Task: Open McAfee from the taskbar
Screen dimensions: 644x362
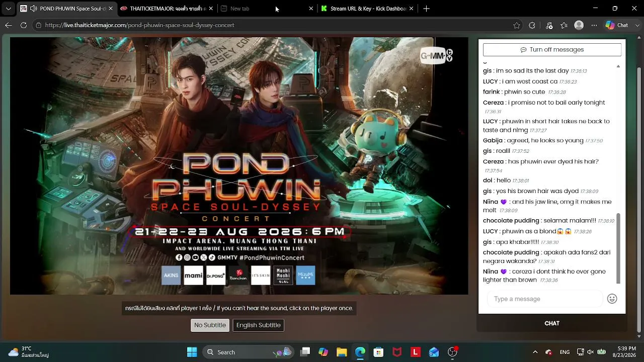Action: 397,352
